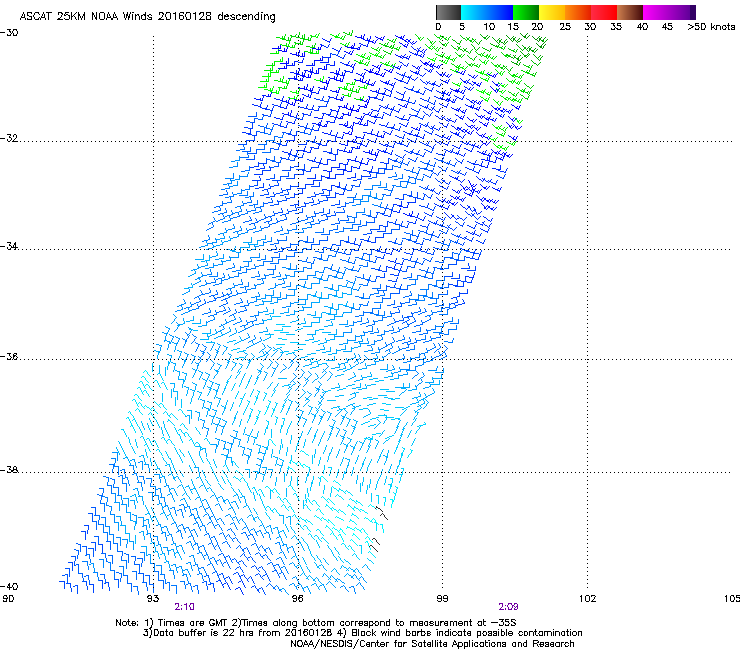Click the '>50 knots' legend label

pyautogui.click(x=711, y=27)
